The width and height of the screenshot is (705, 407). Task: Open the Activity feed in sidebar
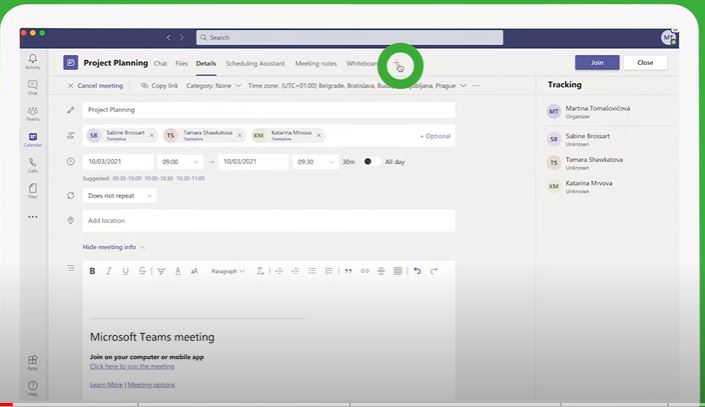click(33, 62)
